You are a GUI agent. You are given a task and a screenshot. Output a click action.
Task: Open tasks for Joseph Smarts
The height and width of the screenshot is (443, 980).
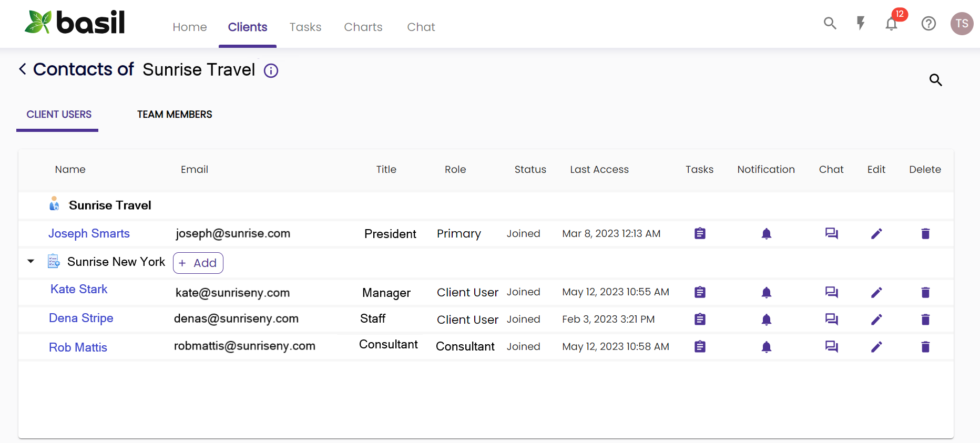(x=700, y=233)
